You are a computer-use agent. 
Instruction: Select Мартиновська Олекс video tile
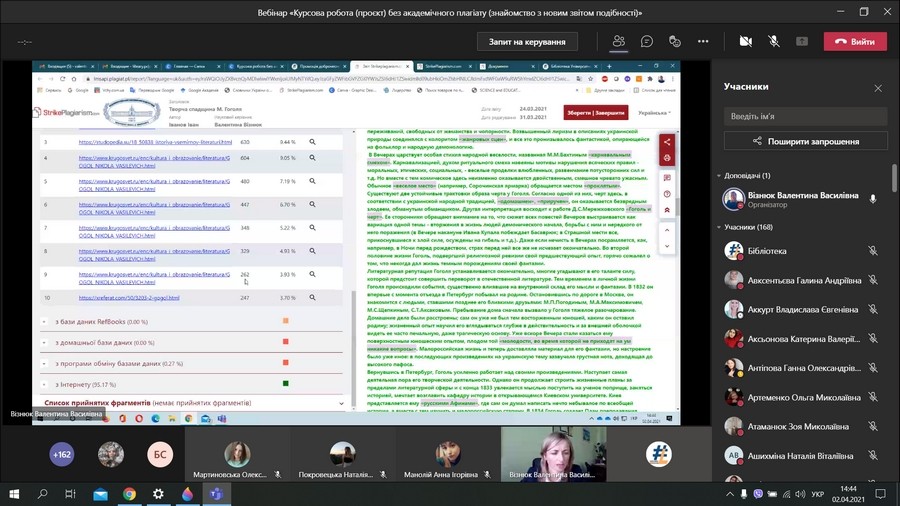click(x=237, y=454)
